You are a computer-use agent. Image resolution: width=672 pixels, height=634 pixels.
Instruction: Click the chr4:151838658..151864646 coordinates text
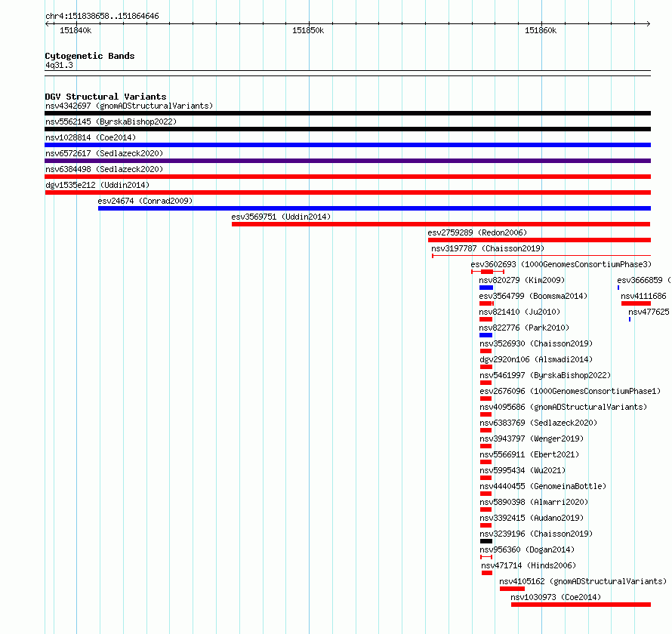tap(102, 16)
